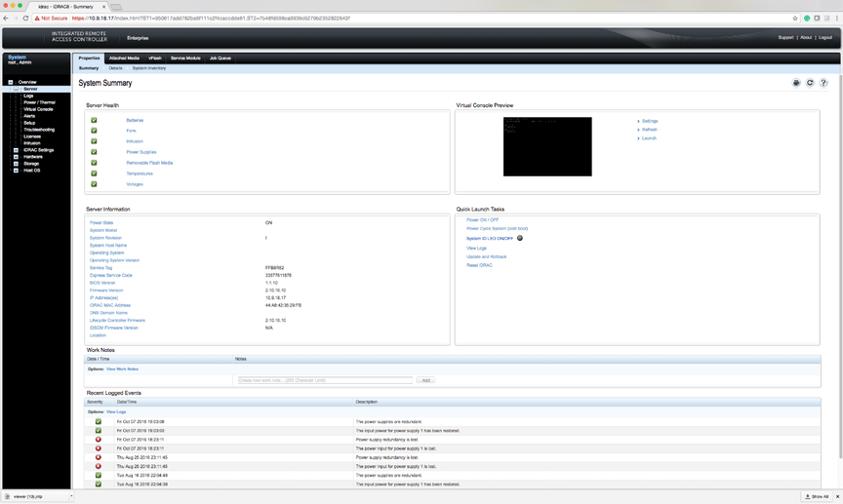Collapse the Overview tree node
Viewport: 843px width, 504px height.
pos(11,82)
